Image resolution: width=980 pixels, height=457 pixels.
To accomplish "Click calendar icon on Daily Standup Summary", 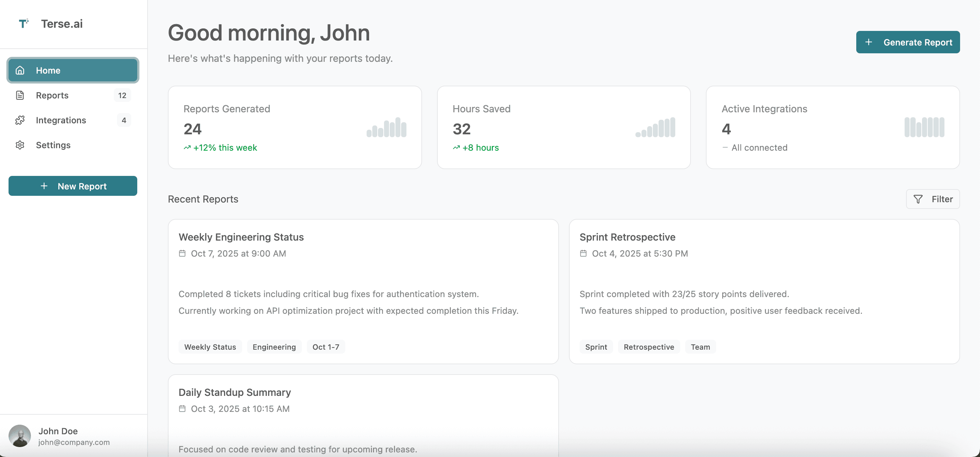I will tap(182, 409).
